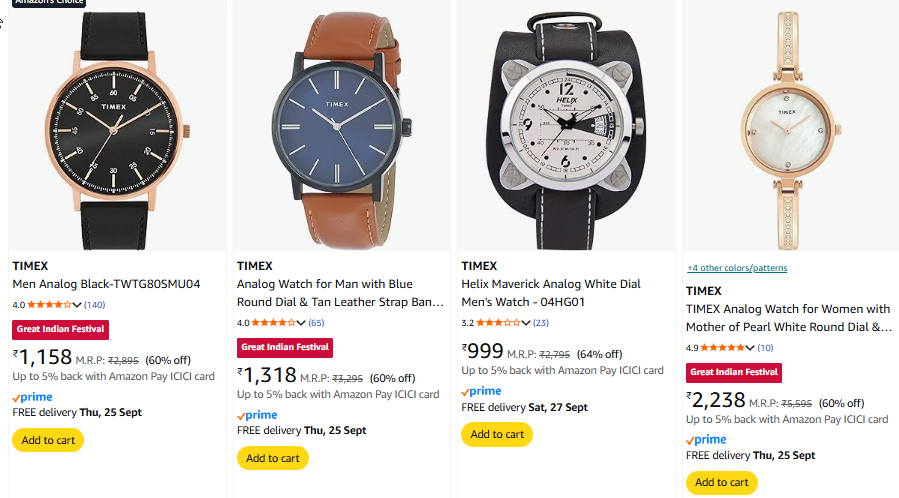Click Prime badge under the ₹1,318 watch

click(257, 415)
